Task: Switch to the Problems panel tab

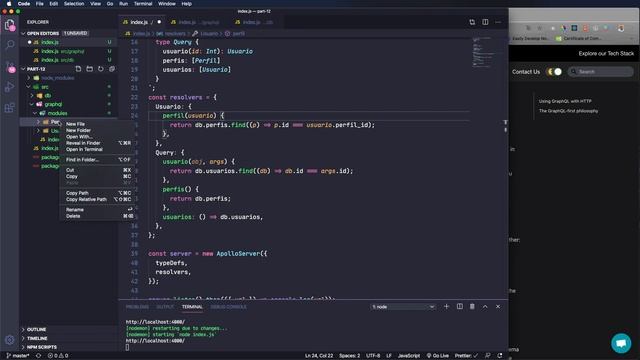Action: click(137, 307)
